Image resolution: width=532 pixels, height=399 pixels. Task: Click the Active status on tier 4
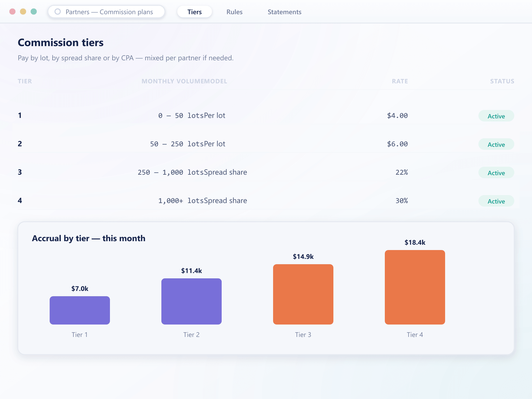pyautogui.click(x=496, y=201)
